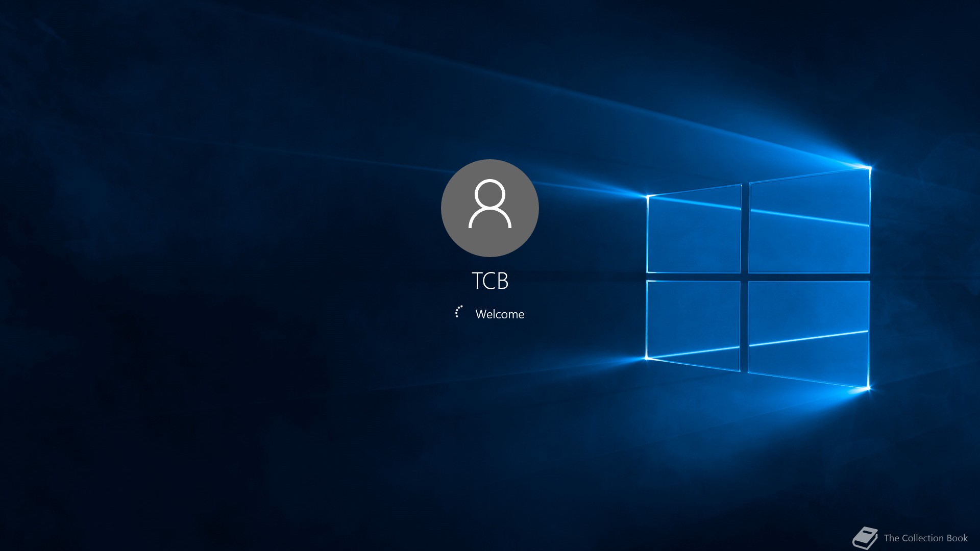The width and height of the screenshot is (980, 551).
Task: Click the white person silhouette icon
Action: pos(489,204)
